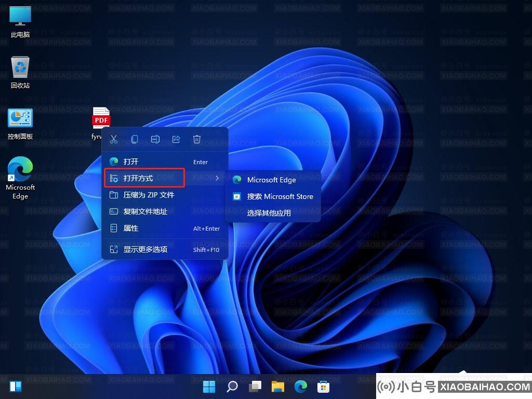Click the Cut scissors icon in context menu

click(x=114, y=139)
